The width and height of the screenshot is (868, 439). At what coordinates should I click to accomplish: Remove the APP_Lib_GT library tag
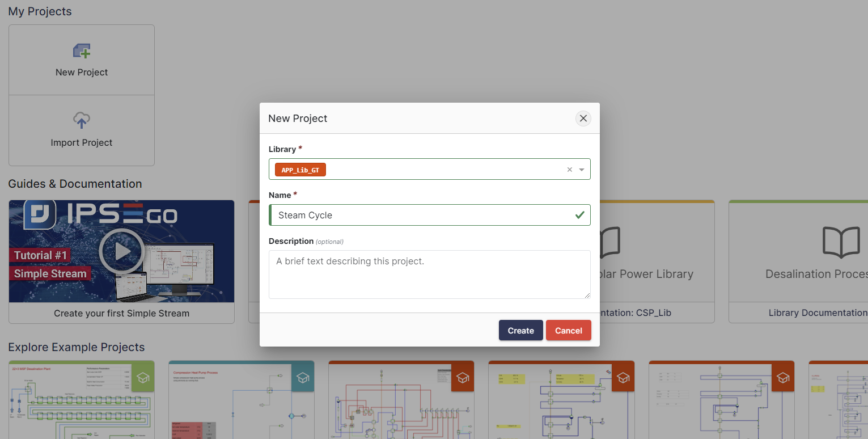click(x=300, y=170)
